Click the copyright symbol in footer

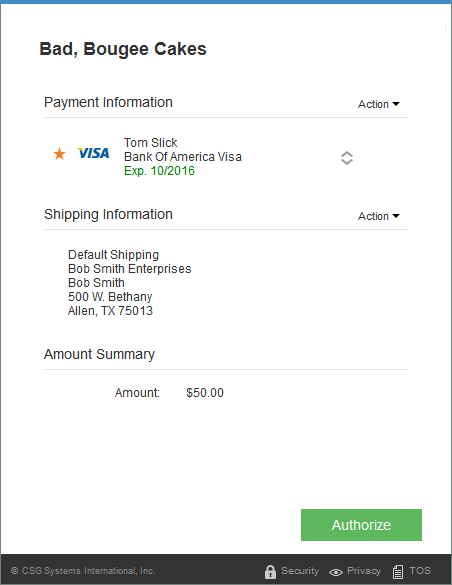[x=15, y=571]
